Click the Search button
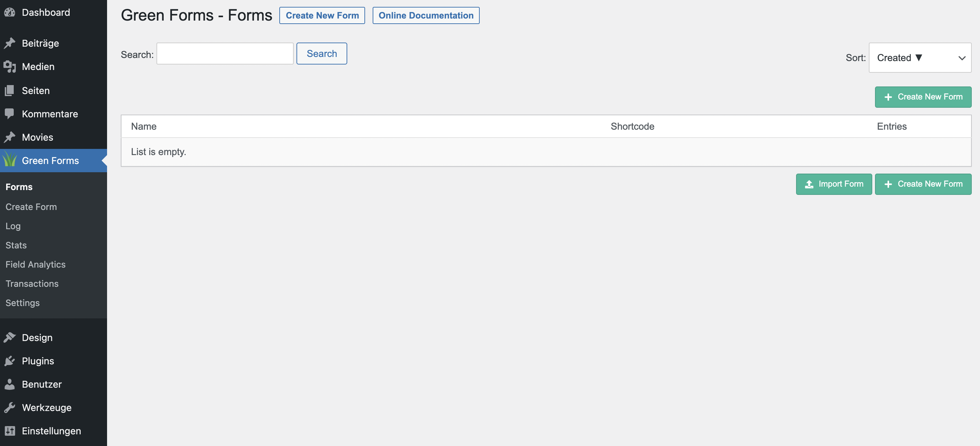The height and width of the screenshot is (446, 980). pyautogui.click(x=322, y=54)
